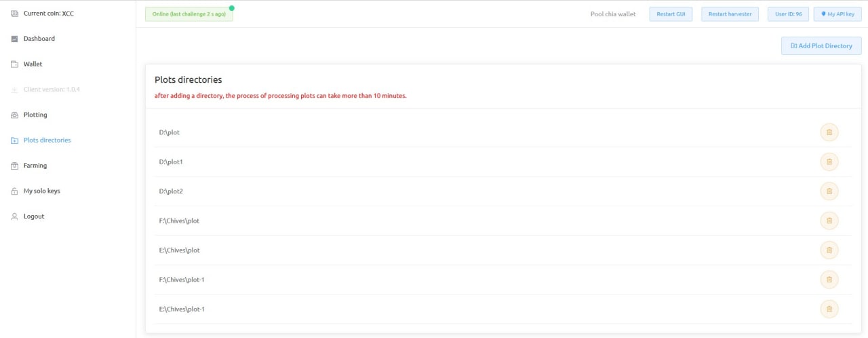Click the Add Plot Directory button
Image resolution: width=868 pixels, height=338 pixels.
[x=821, y=46]
